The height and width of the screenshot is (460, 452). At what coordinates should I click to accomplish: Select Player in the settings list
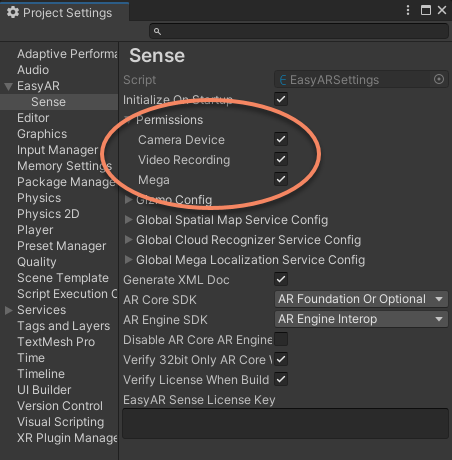[35, 230]
